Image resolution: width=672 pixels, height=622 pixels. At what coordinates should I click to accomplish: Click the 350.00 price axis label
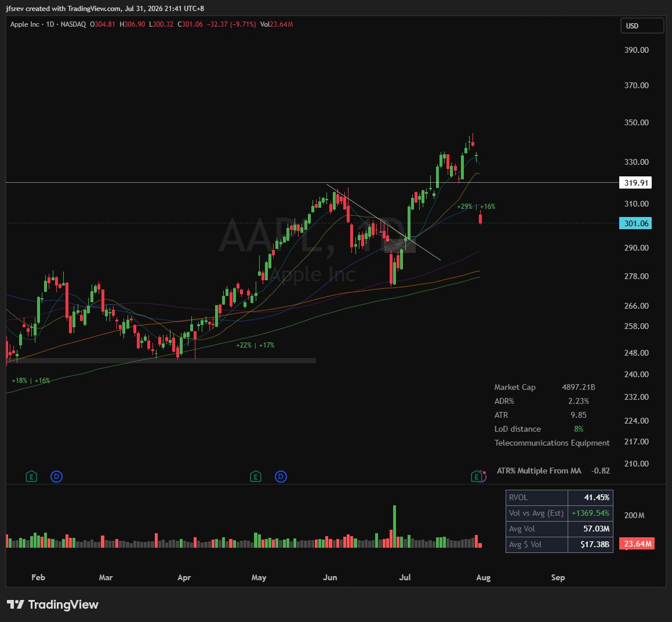[x=637, y=122]
